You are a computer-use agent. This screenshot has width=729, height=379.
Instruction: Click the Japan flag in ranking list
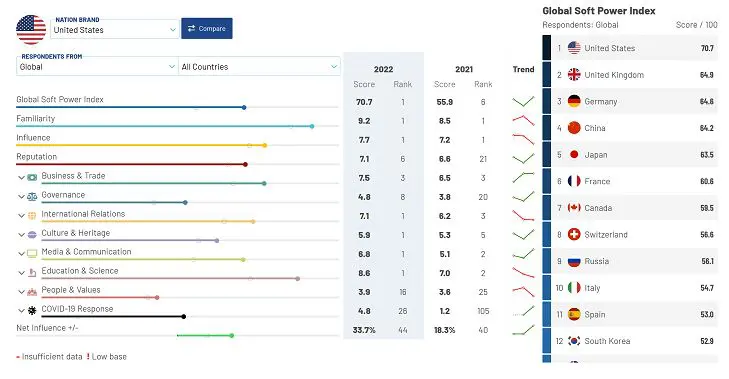click(x=574, y=154)
